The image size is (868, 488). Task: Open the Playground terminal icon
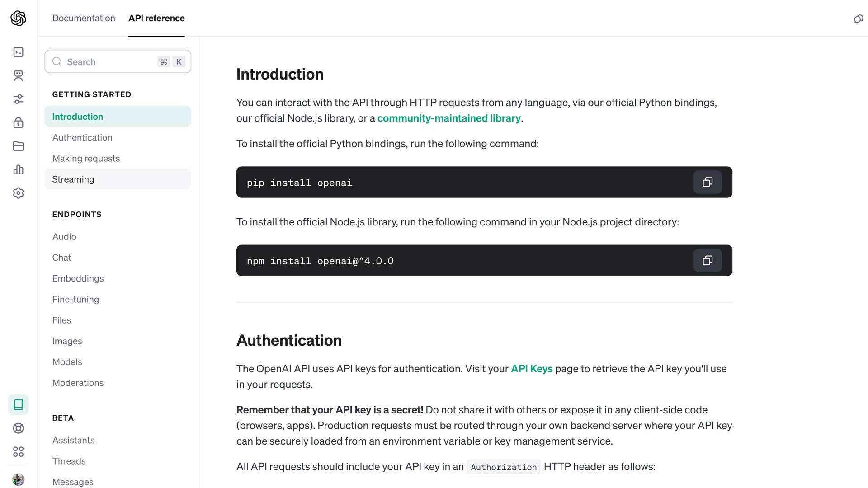pos(18,52)
